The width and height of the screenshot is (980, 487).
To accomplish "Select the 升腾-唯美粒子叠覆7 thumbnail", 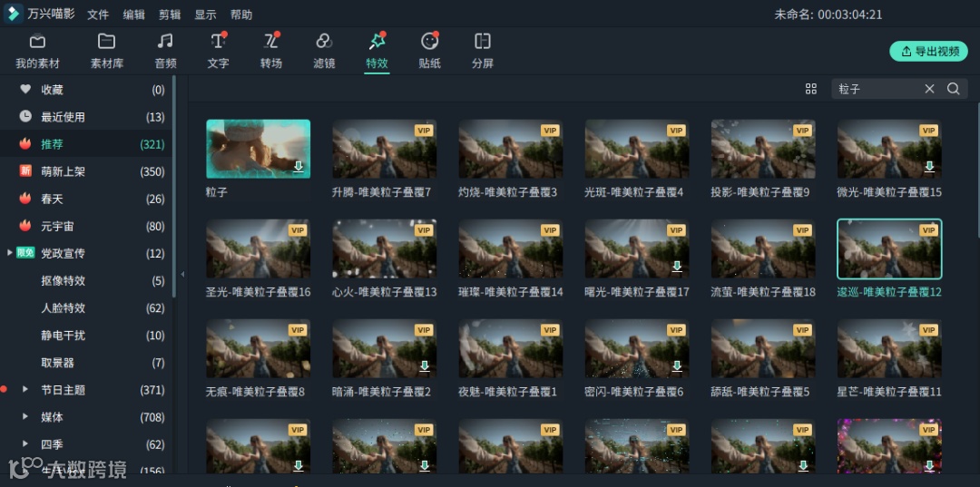I will pyautogui.click(x=385, y=150).
